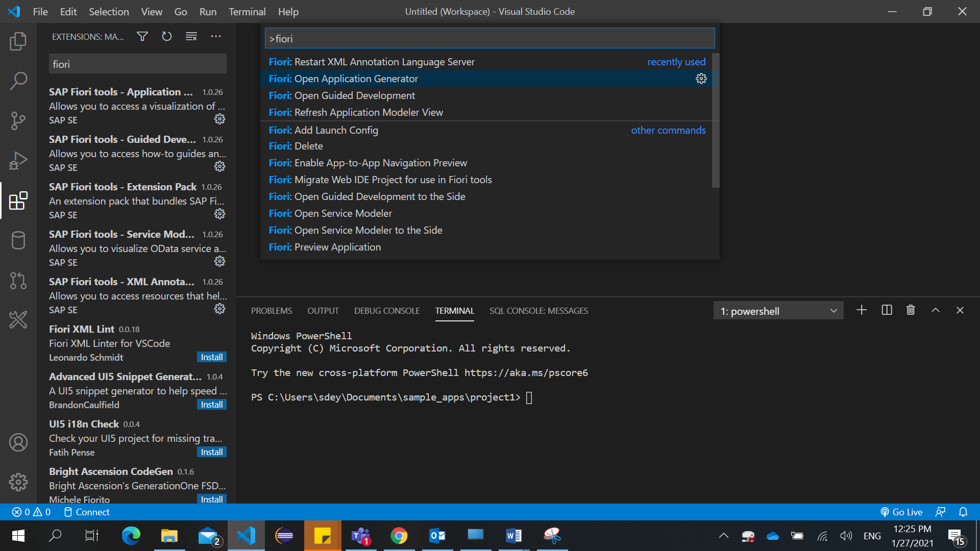
Task: Split the terminal panel
Action: 887,310
